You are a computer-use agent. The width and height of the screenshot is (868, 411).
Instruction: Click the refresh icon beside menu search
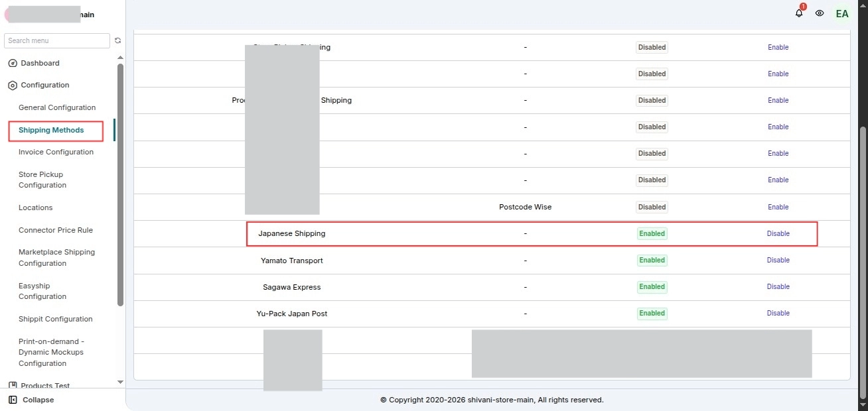point(118,40)
